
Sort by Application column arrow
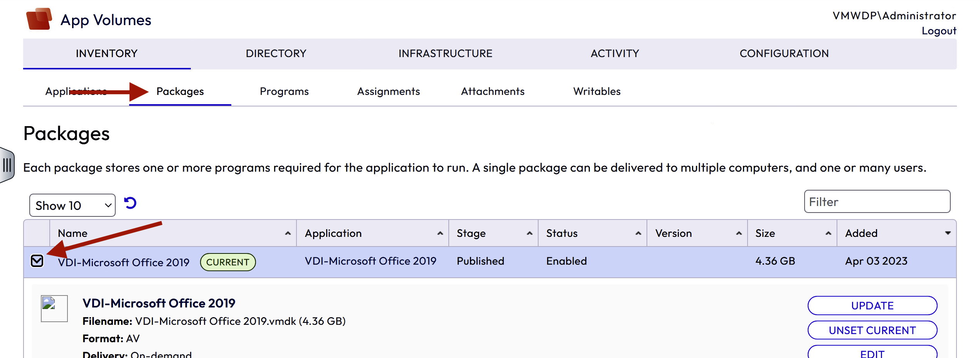click(440, 233)
